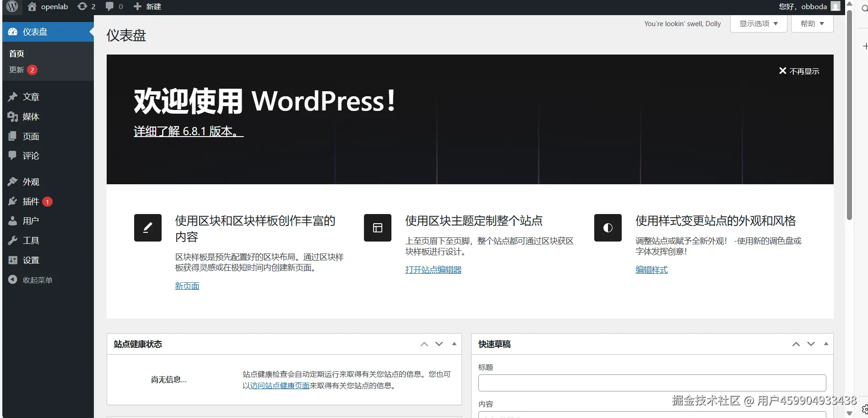868x418 pixels.
Task: Dismiss the welcome panel with 不再显示
Action: coord(799,71)
